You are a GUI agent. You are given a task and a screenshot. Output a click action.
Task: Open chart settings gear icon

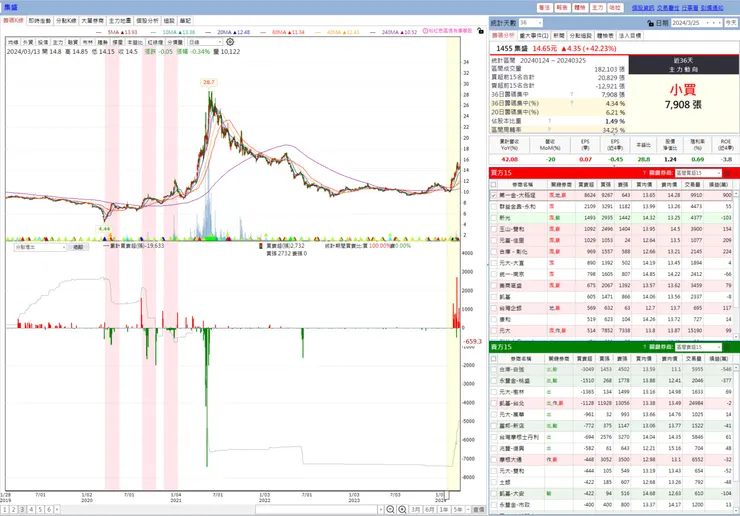point(230,42)
